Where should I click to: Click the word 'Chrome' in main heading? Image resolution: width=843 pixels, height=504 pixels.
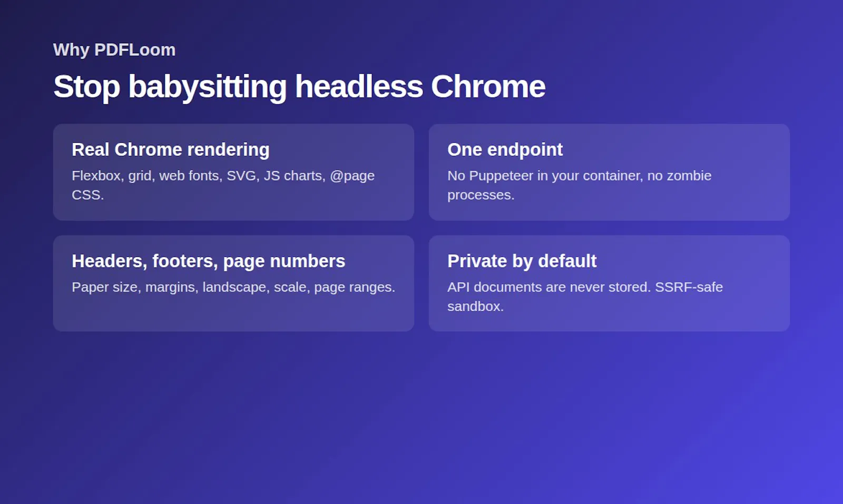coord(488,86)
